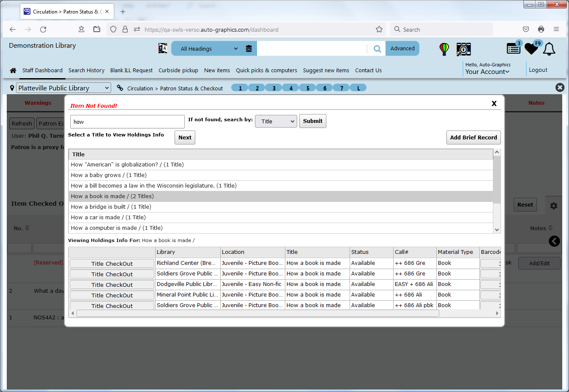Image resolution: width=569 pixels, height=392 pixels.
Task: Click Title CheckOut for Richland Center
Action: click(x=112, y=264)
